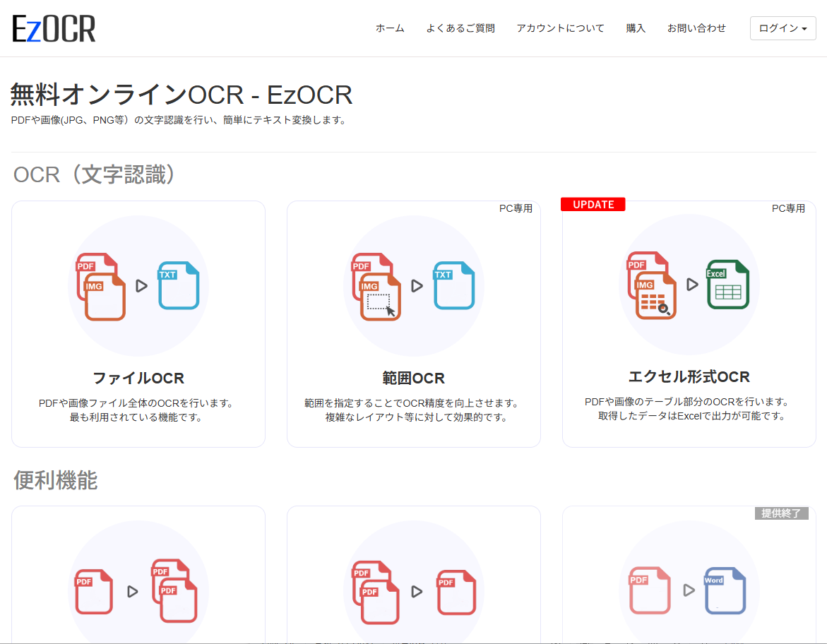
Task: Open アカウントについて page
Action: click(560, 28)
